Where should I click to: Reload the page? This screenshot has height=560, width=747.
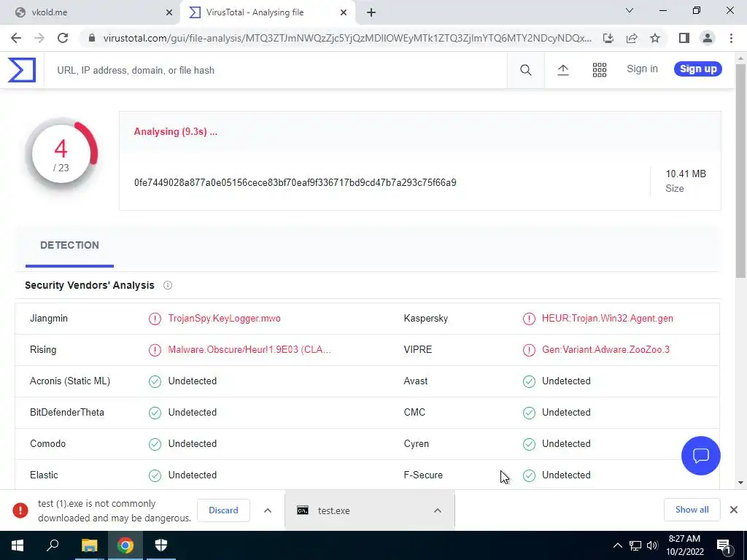coord(63,38)
